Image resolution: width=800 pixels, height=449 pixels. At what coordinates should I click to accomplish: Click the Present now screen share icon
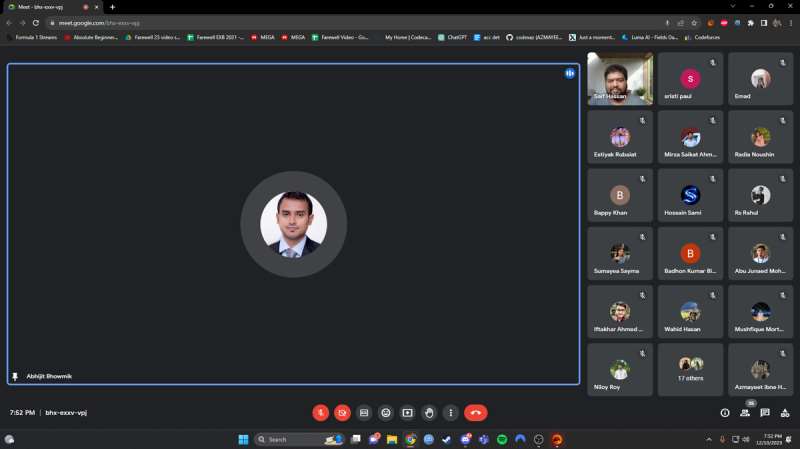pos(407,413)
